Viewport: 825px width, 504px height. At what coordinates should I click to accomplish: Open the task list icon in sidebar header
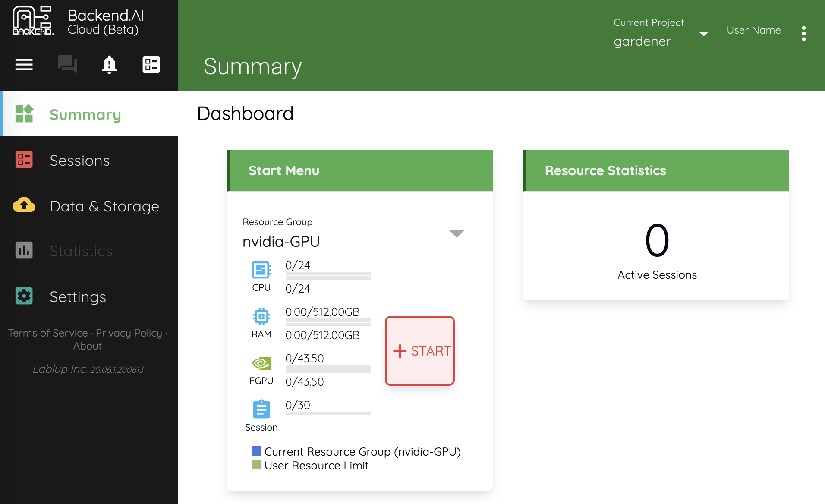pos(151,65)
